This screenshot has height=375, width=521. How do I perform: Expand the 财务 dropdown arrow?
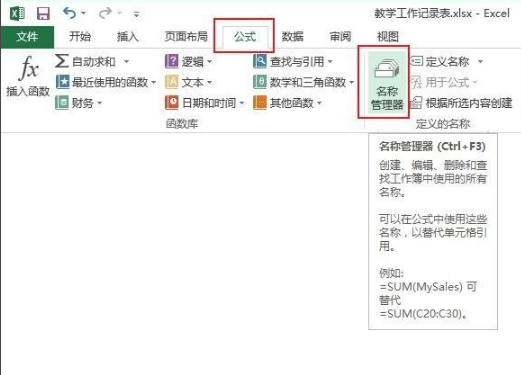[x=99, y=103]
